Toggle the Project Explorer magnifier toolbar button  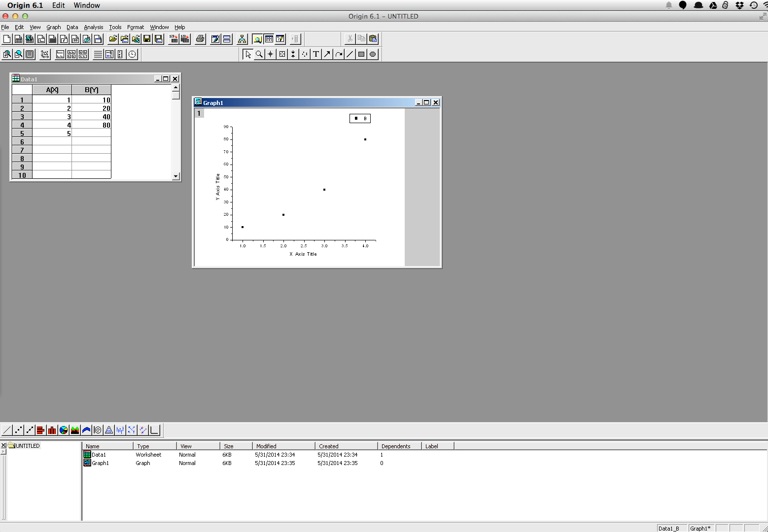coord(257,39)
